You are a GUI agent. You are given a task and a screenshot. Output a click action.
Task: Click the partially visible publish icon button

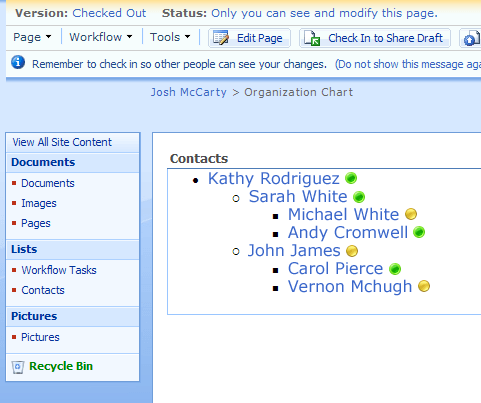click(x=470, y=38)
